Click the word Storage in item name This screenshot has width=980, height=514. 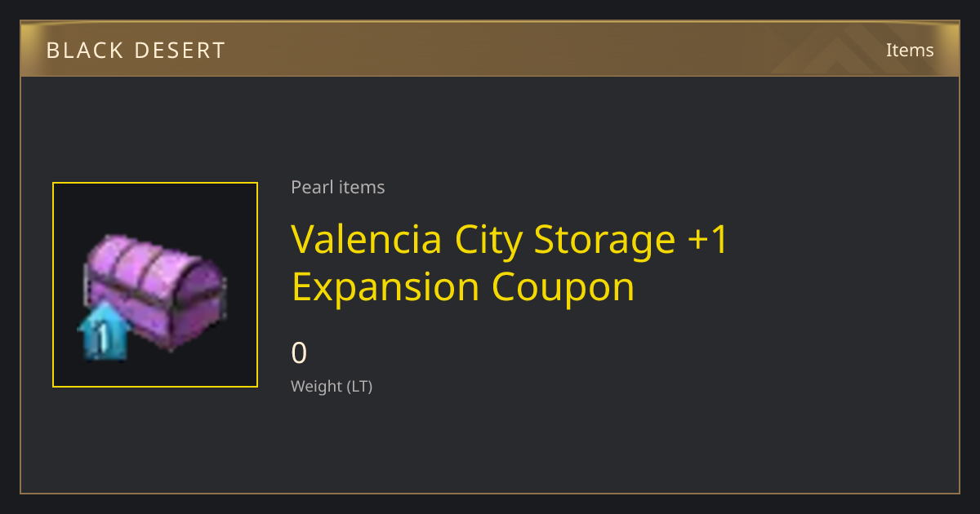click(605, 241)
